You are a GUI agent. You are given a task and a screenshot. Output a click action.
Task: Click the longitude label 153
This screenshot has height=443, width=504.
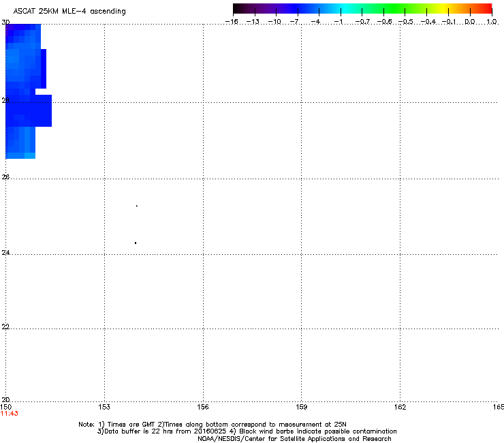pos(104,408)
